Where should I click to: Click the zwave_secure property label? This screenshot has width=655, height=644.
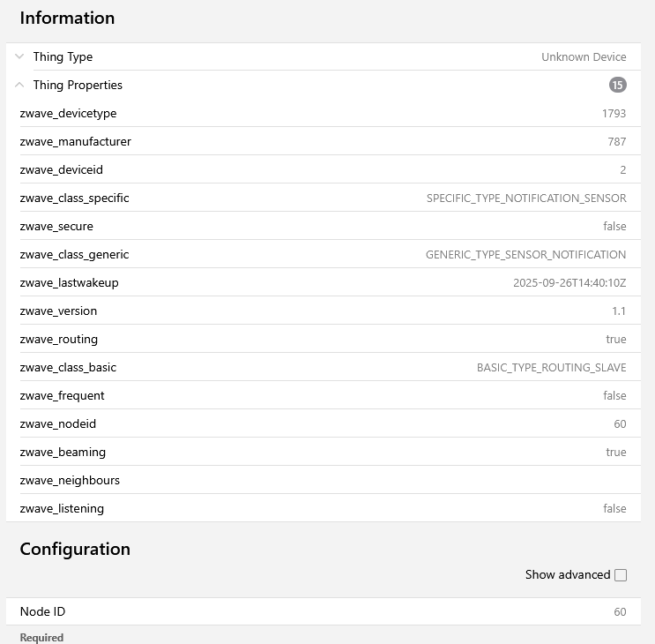[x=56, y=226]
